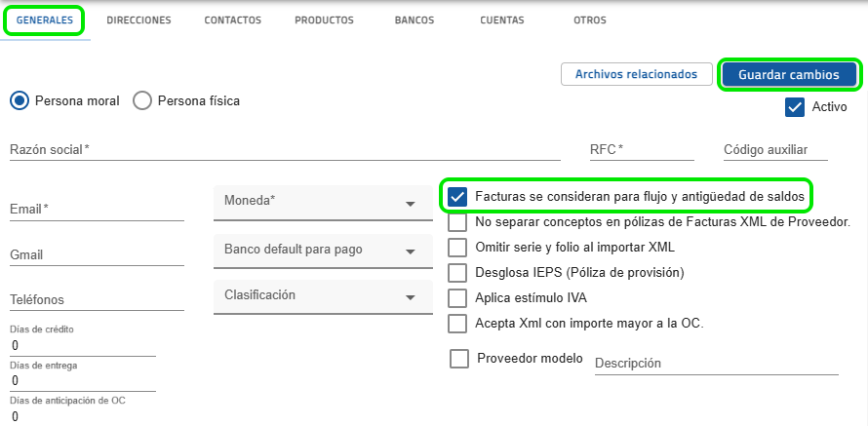868x426 pixels.
Task: Uncheck the Activo checkbox
Action: 794,107
